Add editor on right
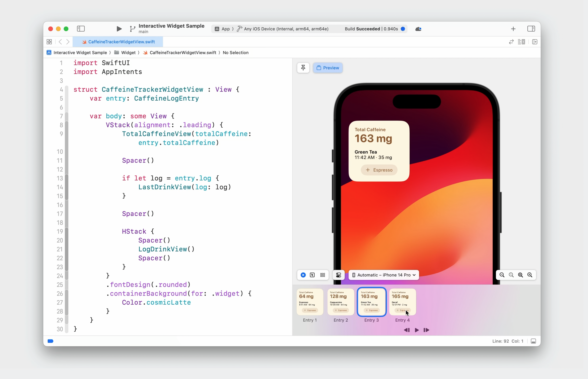The width and height of the screenshot is (588, 379). 535,42
